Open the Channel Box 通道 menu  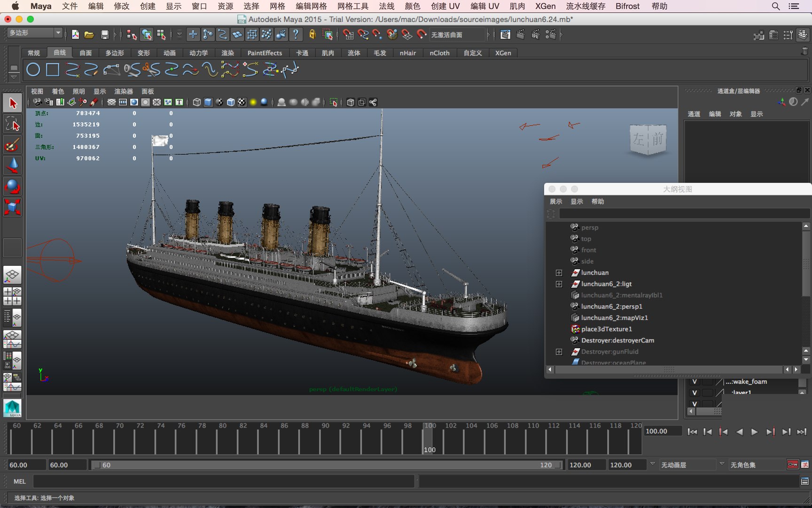pyautogui.click(x=694, y=114)
